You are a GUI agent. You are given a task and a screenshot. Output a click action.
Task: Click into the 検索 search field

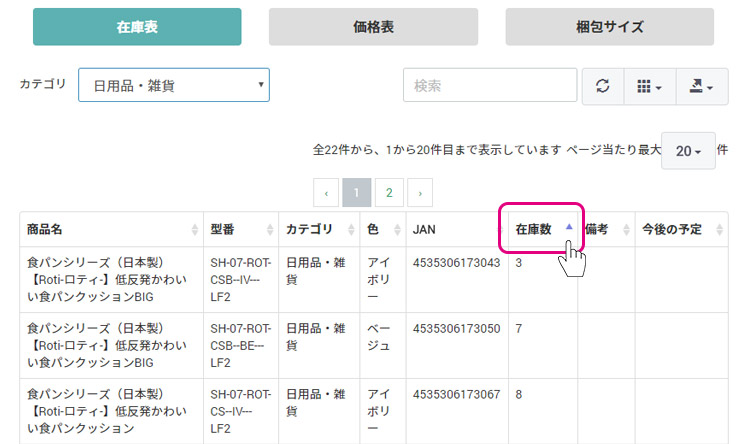point(490,85)
